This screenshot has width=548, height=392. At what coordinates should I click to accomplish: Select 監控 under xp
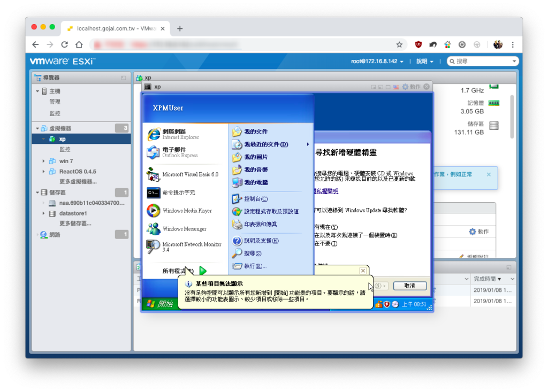65,149
